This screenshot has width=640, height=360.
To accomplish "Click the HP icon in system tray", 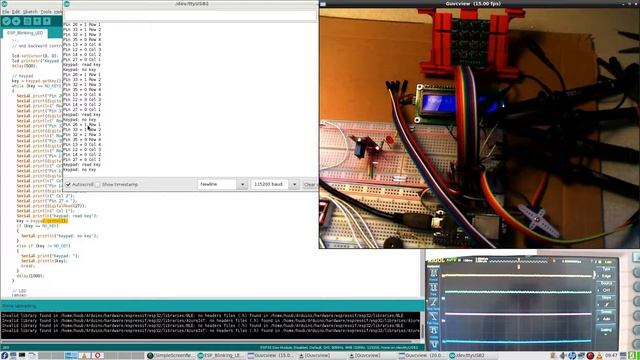I will (572, 356).
